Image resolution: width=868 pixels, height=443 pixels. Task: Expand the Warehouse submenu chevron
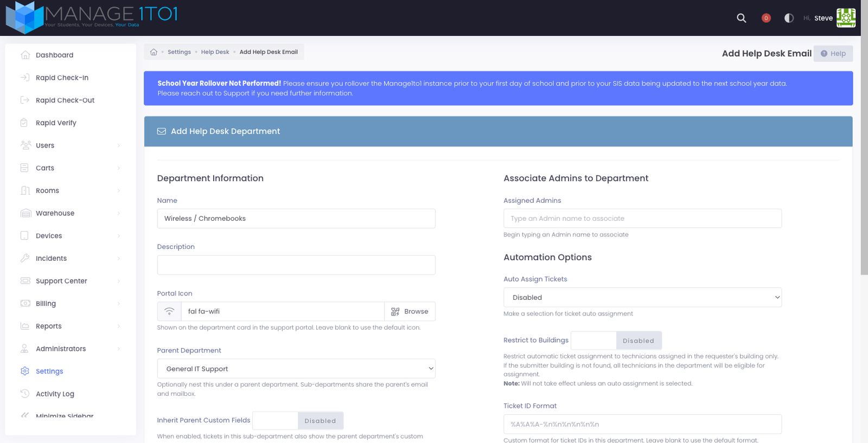pyautogui.click(x=119, y=213)
